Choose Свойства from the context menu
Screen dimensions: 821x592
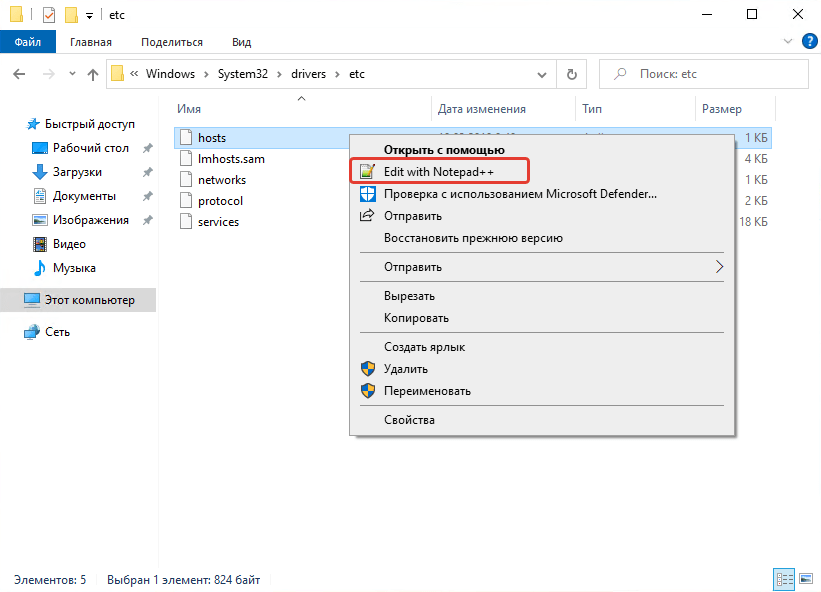pos(409,420)
